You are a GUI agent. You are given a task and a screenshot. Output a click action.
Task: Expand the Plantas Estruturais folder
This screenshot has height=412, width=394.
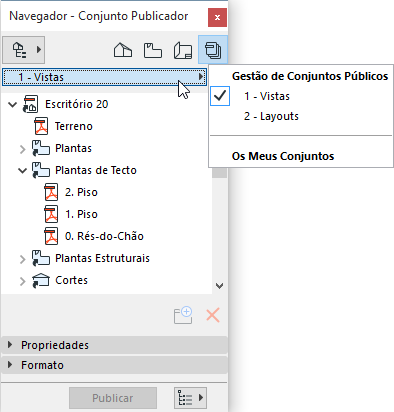coord(22,259)
